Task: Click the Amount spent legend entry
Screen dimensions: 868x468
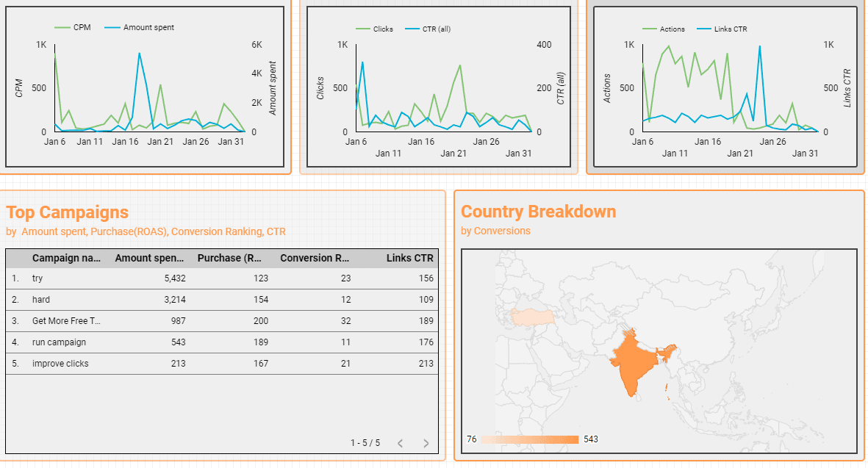Action: (140, 27)
